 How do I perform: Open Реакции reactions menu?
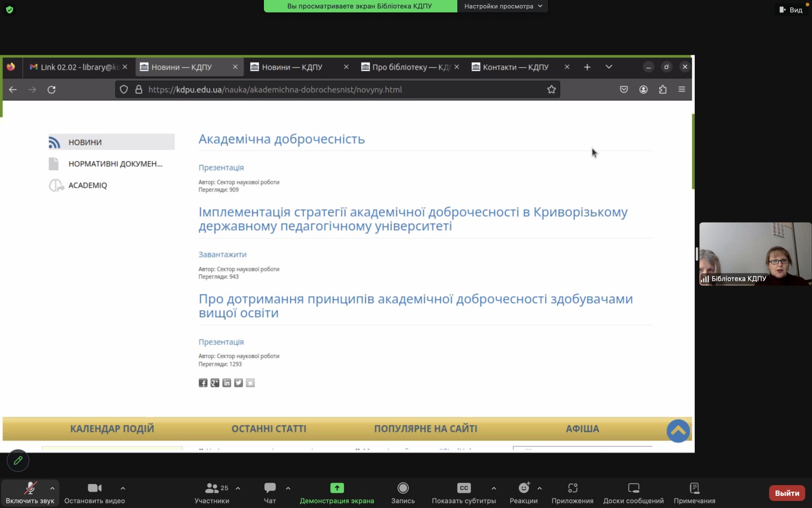coord(524,493)
